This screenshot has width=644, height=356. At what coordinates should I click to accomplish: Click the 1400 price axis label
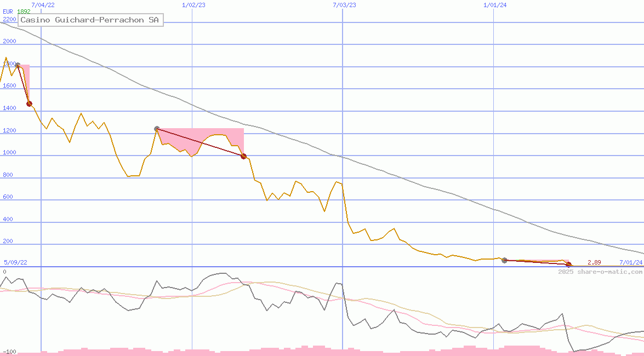[9, 108]
